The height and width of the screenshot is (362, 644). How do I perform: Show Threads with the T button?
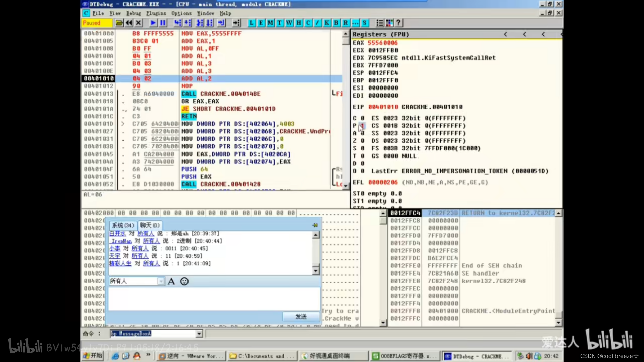coord(280,23)
